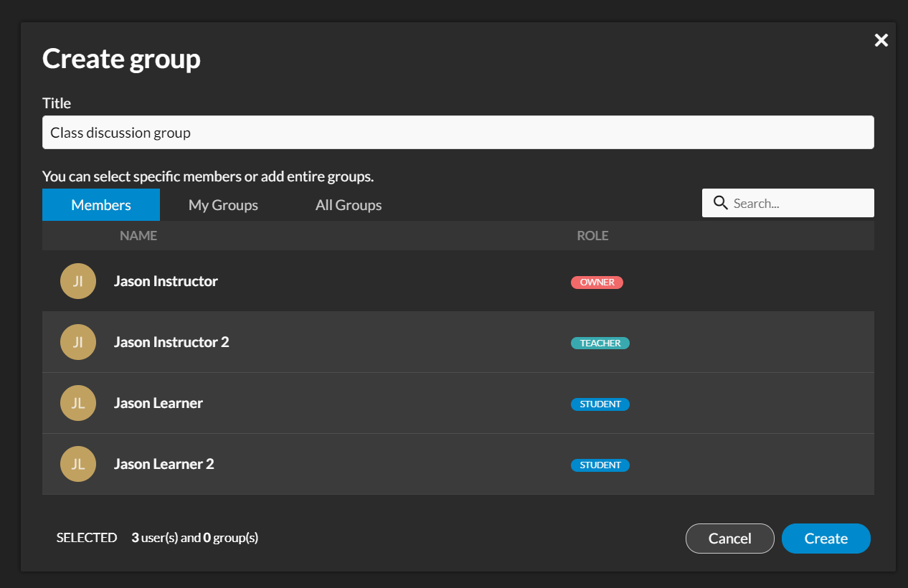908x588 pixels.
Task: Click the OWNER role badge
Action: (597, 282)
